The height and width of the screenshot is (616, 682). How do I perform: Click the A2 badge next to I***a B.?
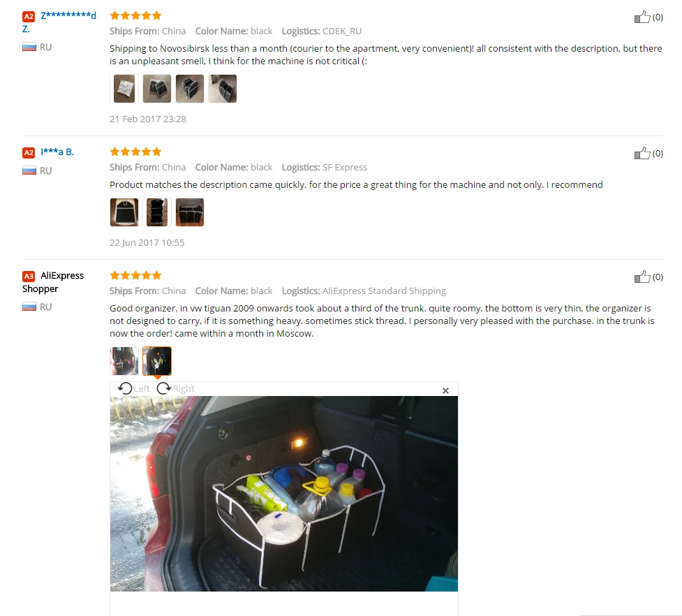(x=29, y=152)
